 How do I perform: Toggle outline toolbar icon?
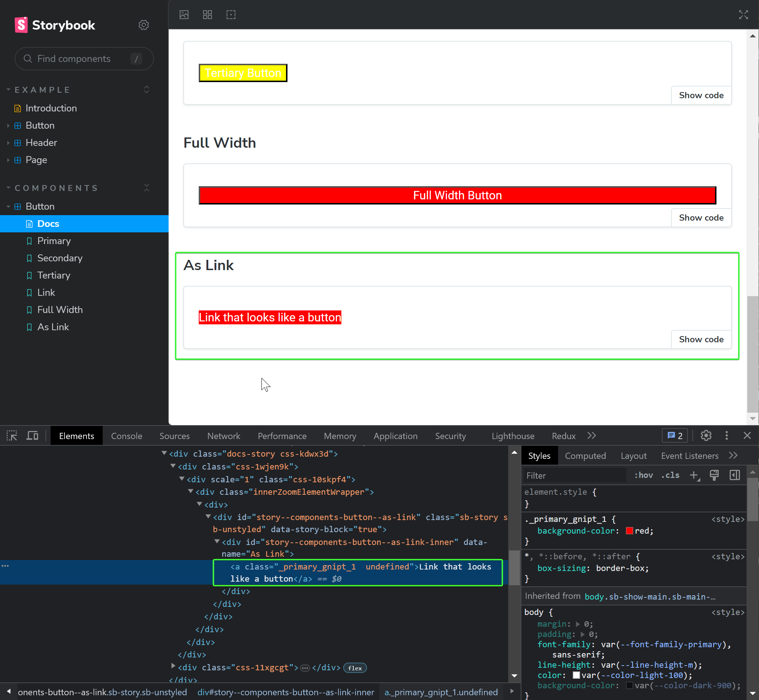[231, 15]
